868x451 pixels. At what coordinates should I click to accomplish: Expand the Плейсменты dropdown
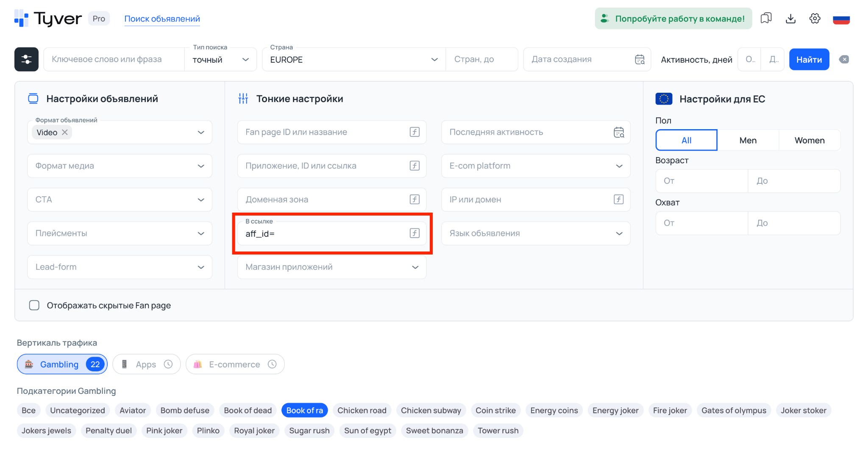pyautogui.click(x=120, y=233)
